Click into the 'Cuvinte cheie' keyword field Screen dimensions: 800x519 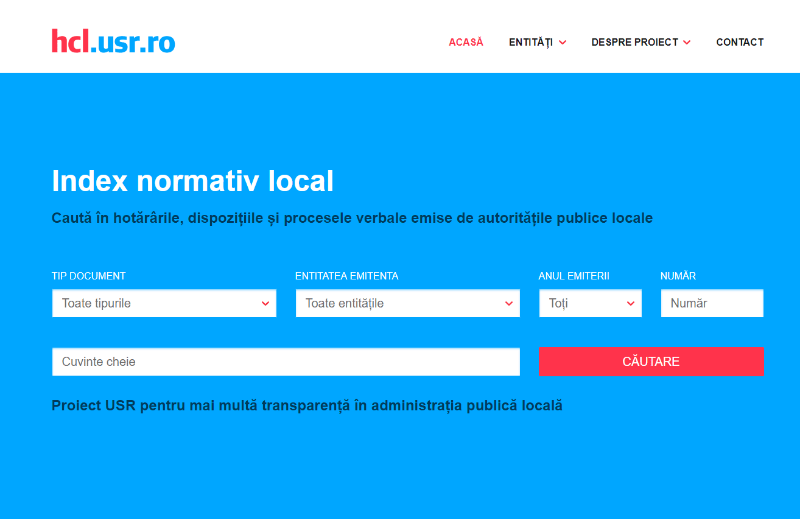point(285,362)
